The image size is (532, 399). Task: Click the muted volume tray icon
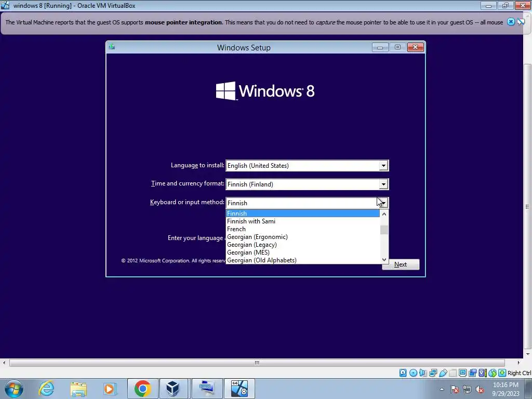(x=480, y=390)
